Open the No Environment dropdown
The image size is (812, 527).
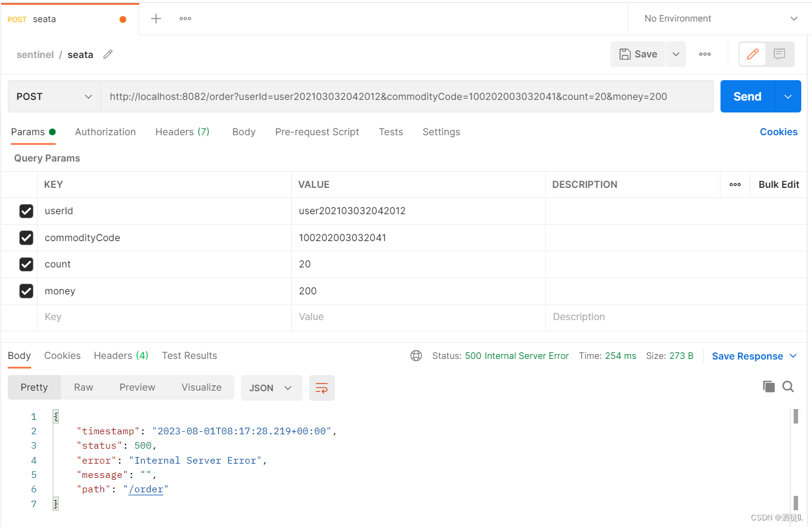[720, 19]
